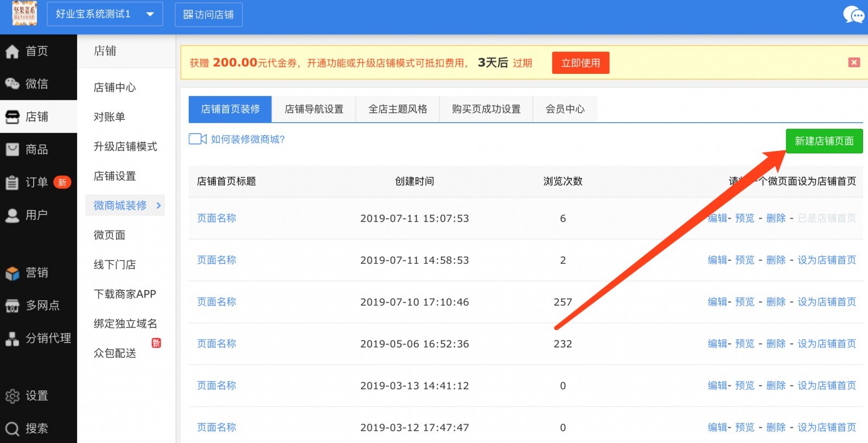This screenshot has height=443, width=868.
Task: Switch to 店铺首页装修 tab
Action: pyautogui.click(x=230, y=109)
